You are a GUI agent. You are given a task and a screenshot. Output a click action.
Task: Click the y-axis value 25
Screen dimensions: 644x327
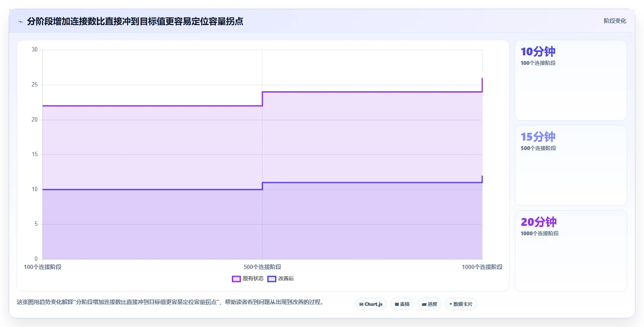point(35,85)
